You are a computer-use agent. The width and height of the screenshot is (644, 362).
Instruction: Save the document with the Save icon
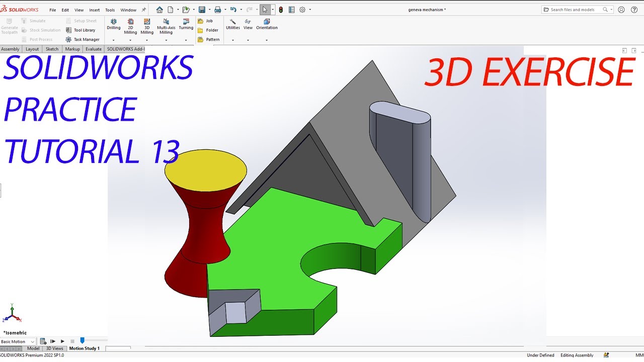point(202,10)
